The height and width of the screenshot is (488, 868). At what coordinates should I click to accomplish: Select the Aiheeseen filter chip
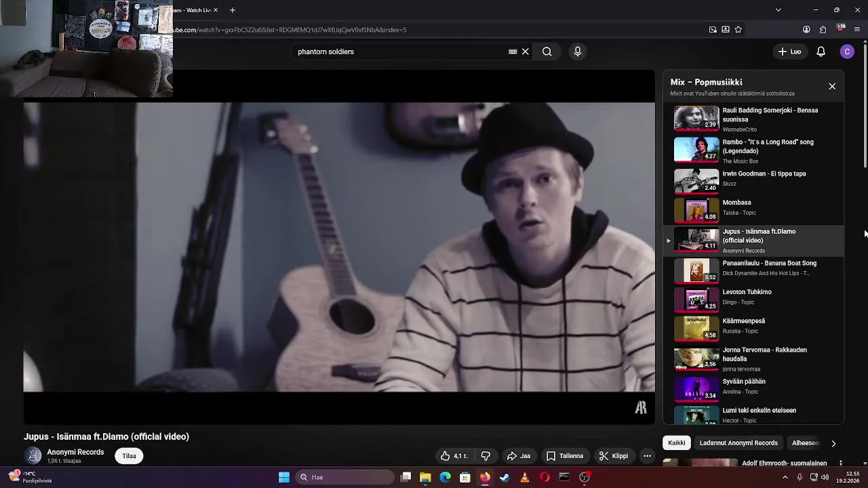pos(806,443)
